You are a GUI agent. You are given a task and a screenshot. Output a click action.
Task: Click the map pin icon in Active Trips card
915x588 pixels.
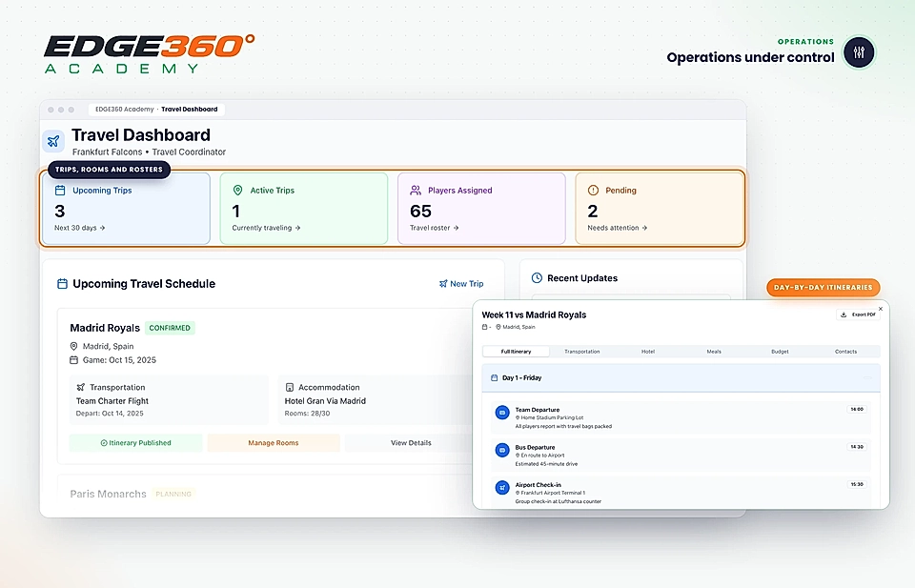(x=237, y=191)
